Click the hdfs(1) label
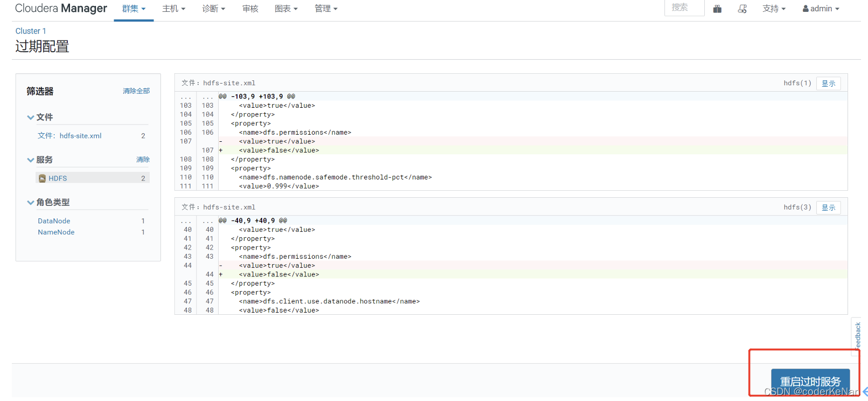 pos(797,83)
